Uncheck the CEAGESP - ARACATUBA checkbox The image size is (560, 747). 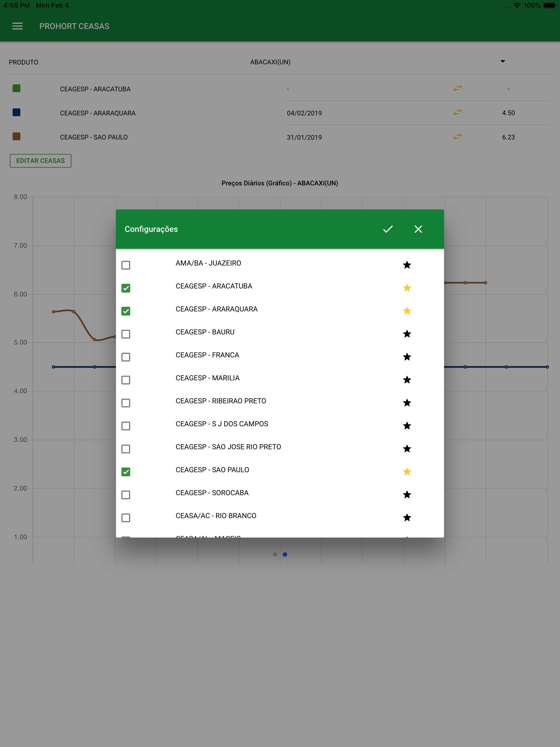(x=126, y=288)
